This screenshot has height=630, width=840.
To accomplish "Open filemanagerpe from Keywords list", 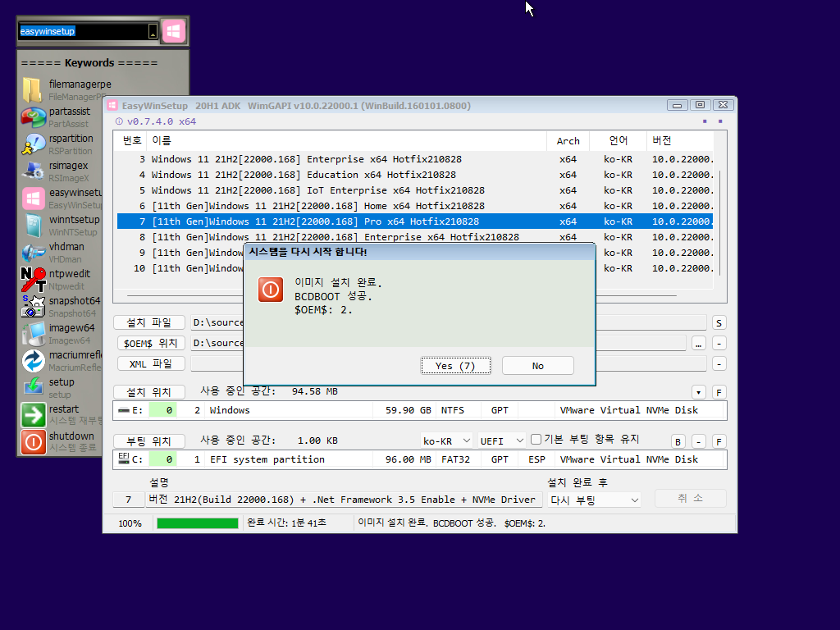I will click(x=32, y=89).
